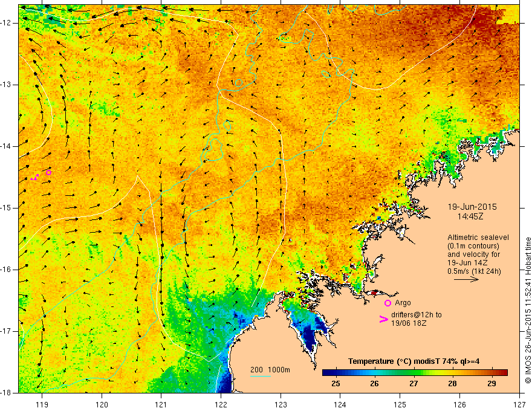Click the color bar value 27
Screen dimensions: 532x411
click(414, 384)
